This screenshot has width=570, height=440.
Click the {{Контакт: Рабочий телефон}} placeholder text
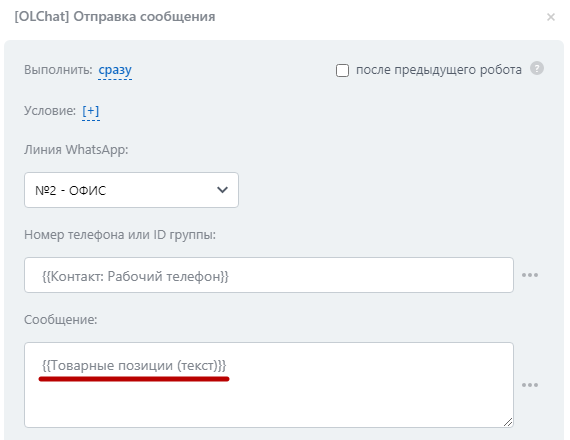[x=135, y=276]
